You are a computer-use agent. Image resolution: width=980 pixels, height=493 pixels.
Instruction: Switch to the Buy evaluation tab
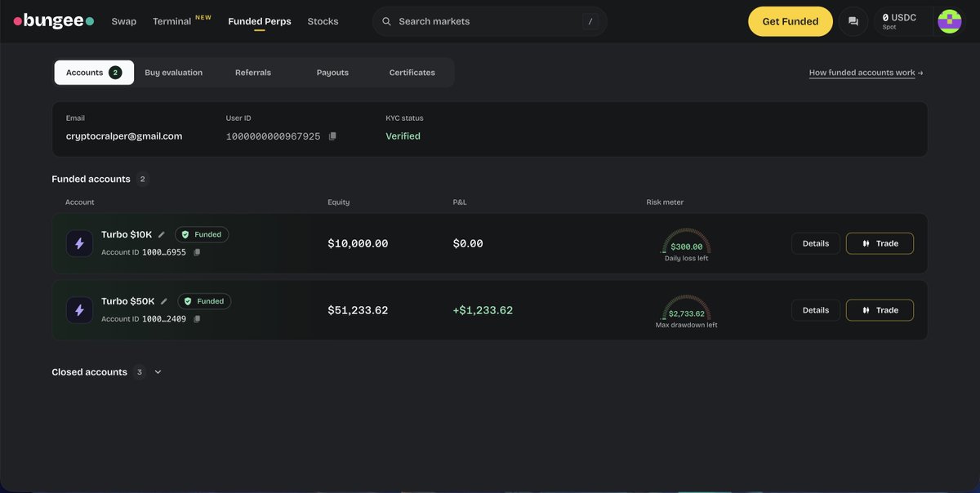(x=174, y=73)
